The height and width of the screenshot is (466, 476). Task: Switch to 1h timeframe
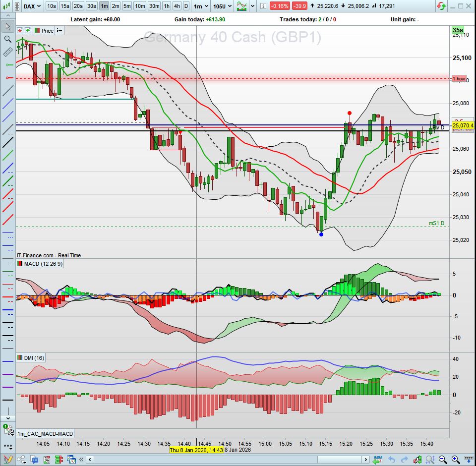(167, 6)
